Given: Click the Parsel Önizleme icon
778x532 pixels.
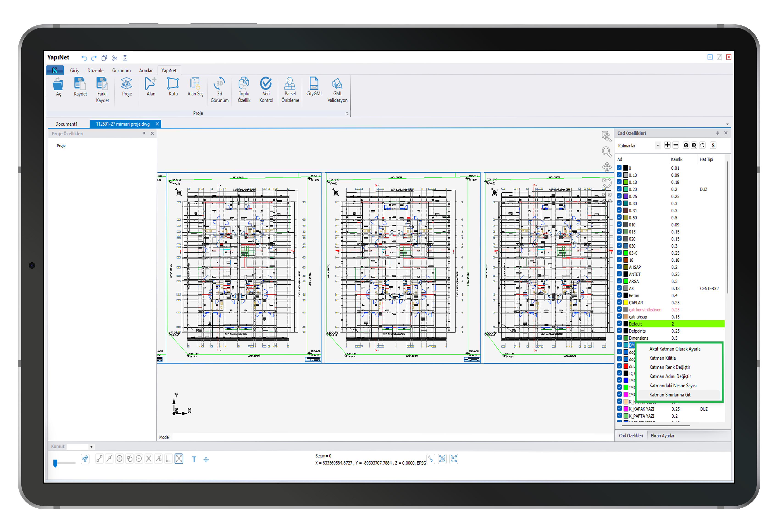Looking at the screenshot, I should 290,84.
